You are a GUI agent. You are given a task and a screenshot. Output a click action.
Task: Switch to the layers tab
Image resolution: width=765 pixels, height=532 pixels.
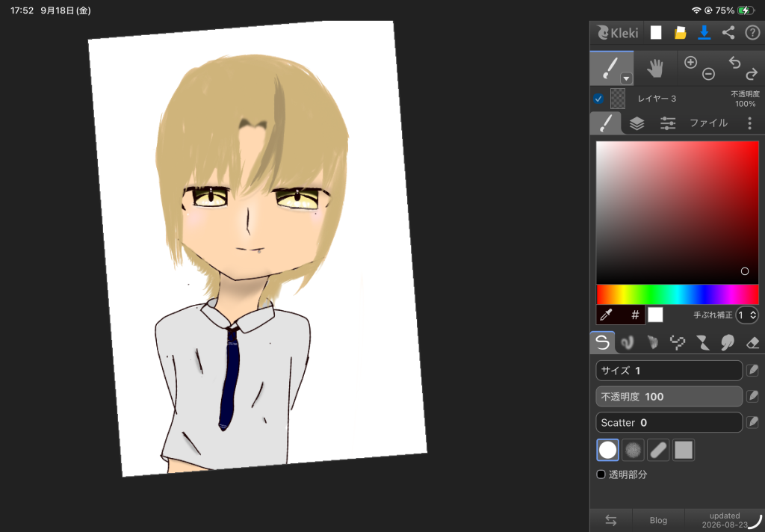click(x=637, y=123)
